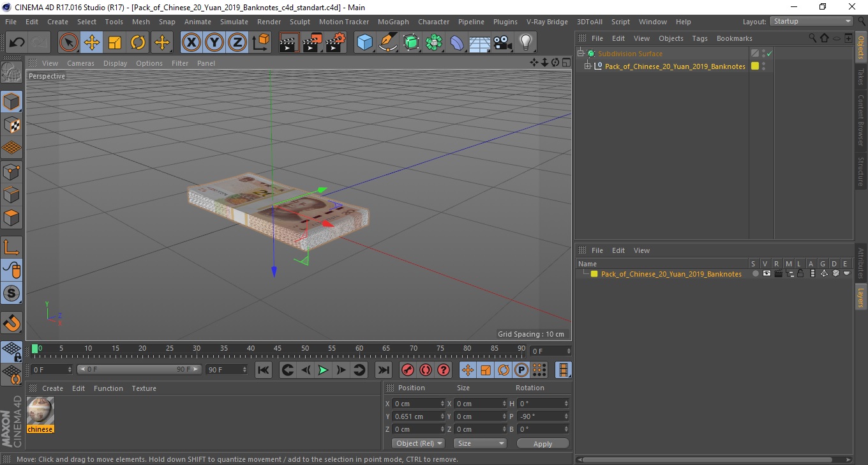The height and width of the screenshot is (465, 868).
Task: Toggle the Viewport Solo S icon
Action: tap(11, 293)
